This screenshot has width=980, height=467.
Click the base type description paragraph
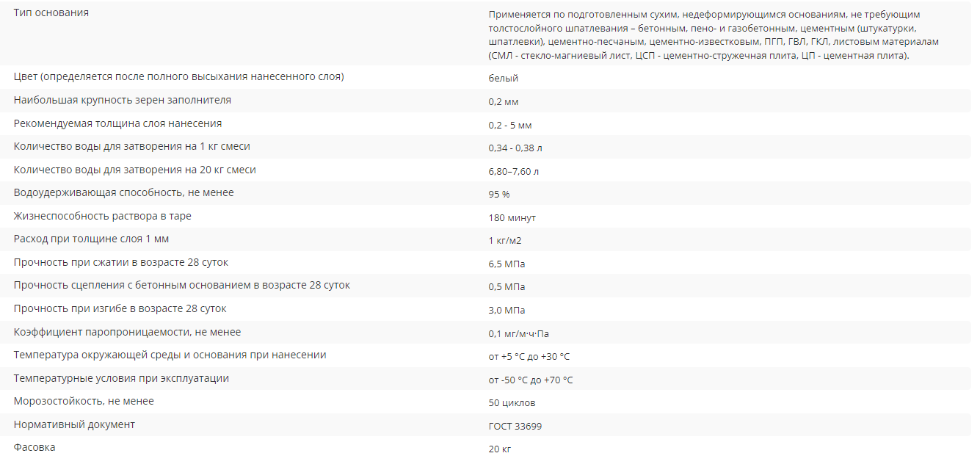tap(713, 35)
